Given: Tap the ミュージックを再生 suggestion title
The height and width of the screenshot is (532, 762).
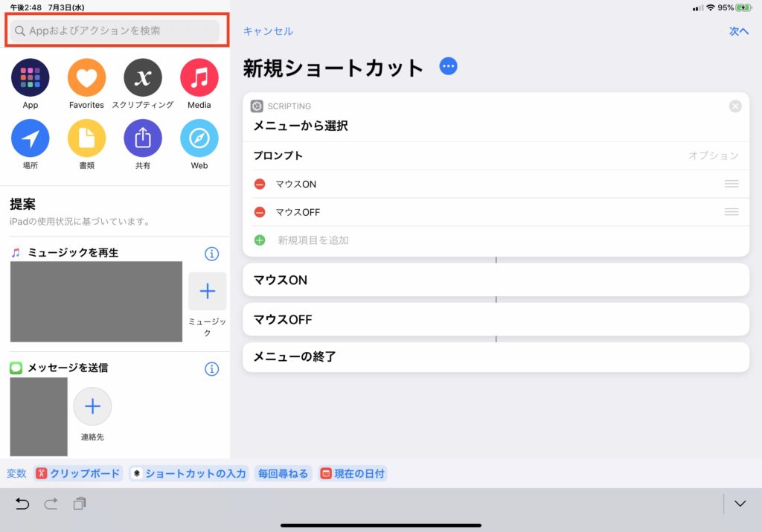Looking at the screenshot, I should [x=73, y=253].
